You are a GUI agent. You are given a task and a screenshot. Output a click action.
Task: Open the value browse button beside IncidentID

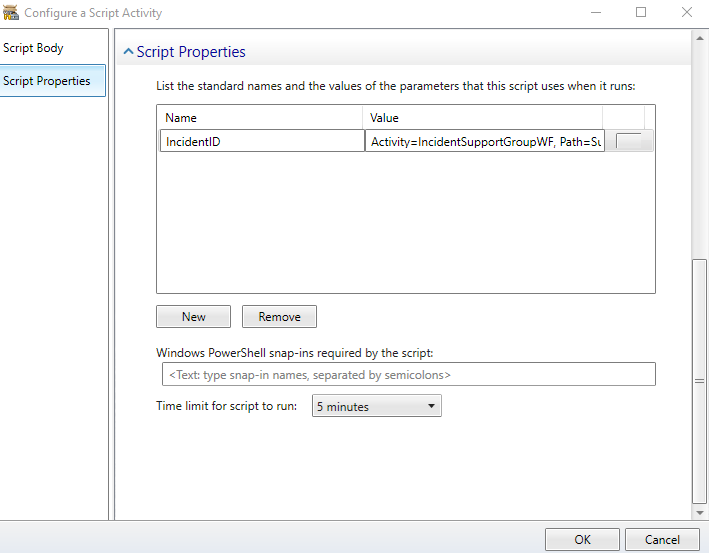point(629,141)
